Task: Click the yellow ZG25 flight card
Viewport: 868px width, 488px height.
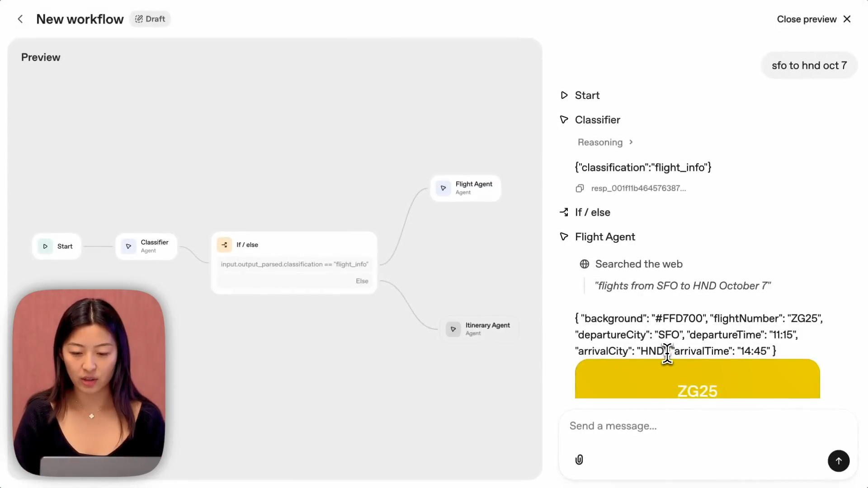Action: 697,380
